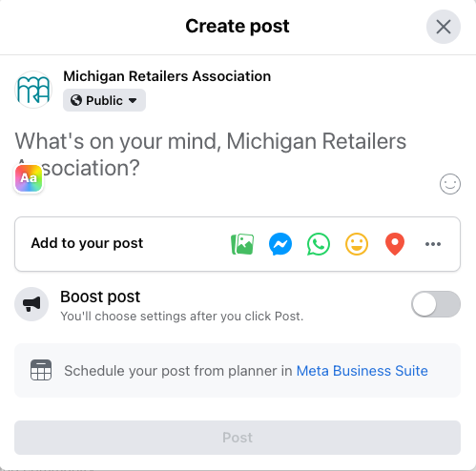Open more post options (three dots)
Image resolution: width=476 pixels, height=471 pixels.
pyautogui.click(x=433, y=244)
